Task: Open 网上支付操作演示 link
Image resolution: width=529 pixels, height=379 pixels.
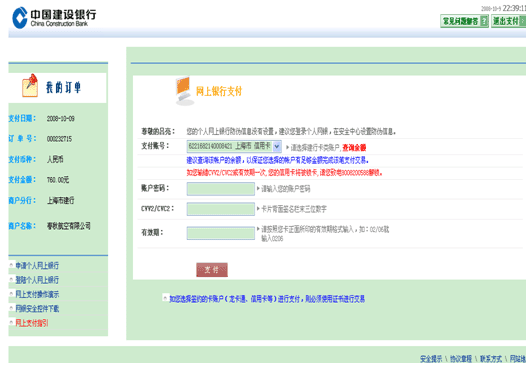Action: click(x=37, y=294)
